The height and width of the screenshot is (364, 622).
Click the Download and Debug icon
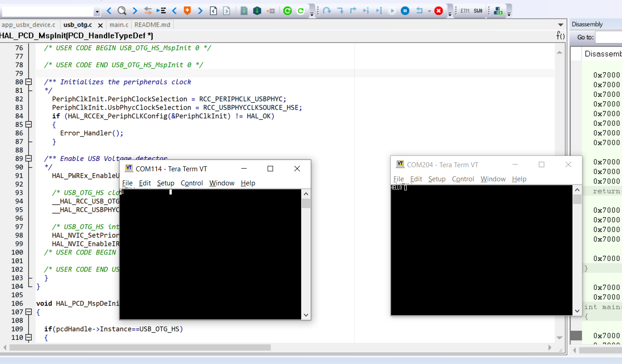point(258,10)
